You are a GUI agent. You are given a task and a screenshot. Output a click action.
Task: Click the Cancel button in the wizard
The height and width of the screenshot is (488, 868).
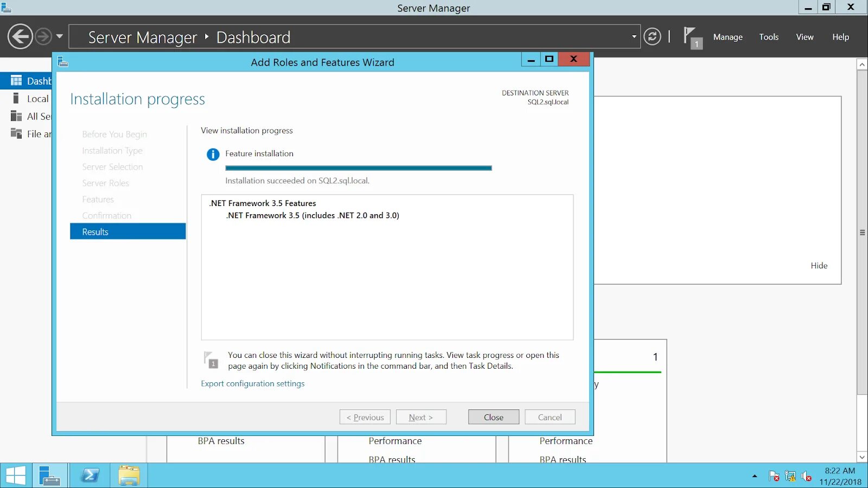[550, 417]
